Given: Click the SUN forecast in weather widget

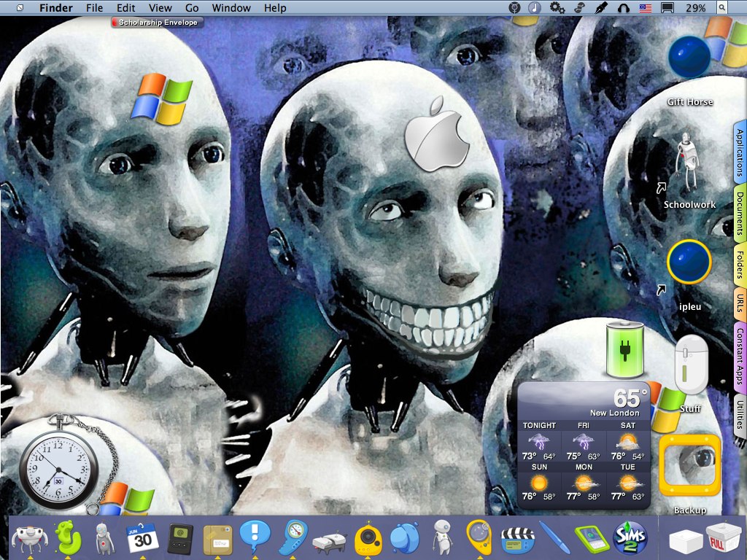Looking at the screenshot, I should click(539, 482).
